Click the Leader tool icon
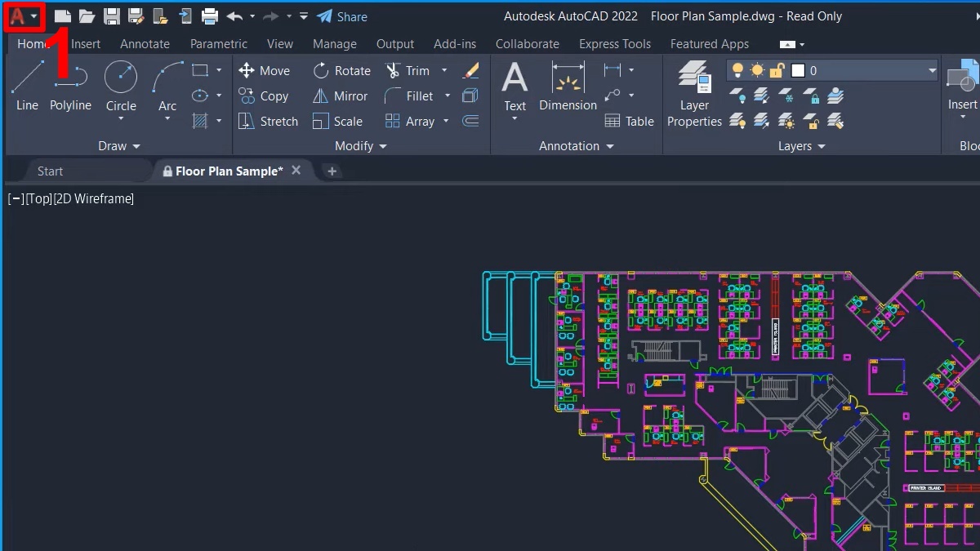 coord(612,96)
